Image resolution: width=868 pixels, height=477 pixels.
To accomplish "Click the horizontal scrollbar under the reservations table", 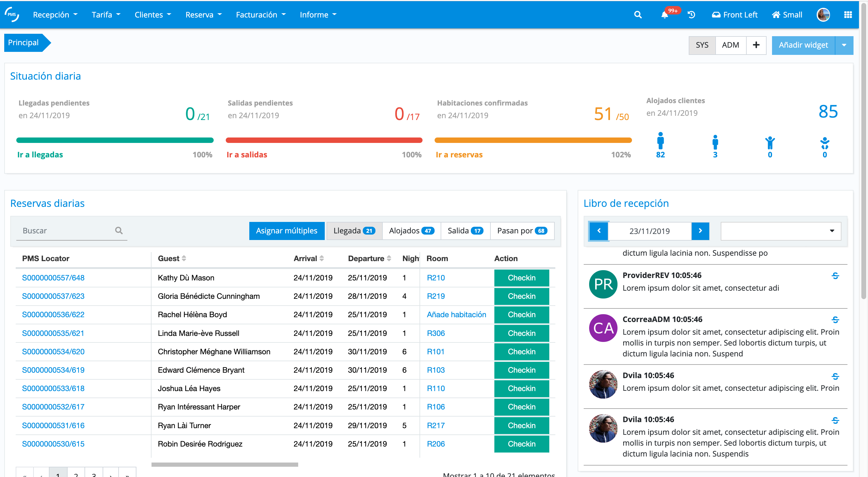I will click(225, 465).
